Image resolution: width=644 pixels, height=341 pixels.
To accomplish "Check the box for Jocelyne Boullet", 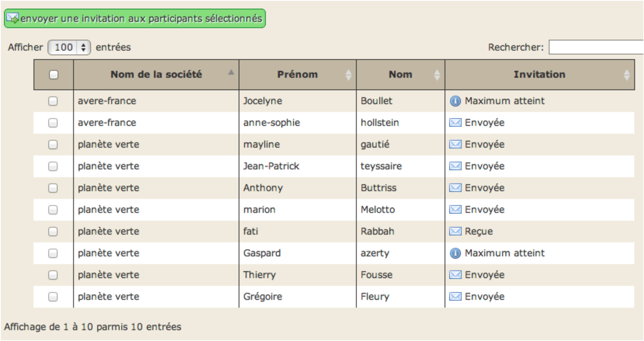I will point(53,101).
